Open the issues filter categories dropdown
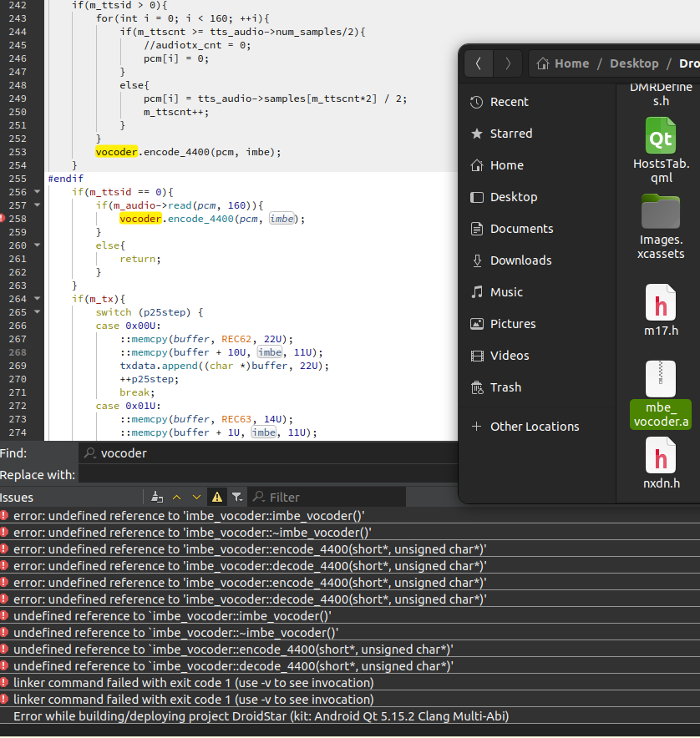700x738 pixels. 237,497
